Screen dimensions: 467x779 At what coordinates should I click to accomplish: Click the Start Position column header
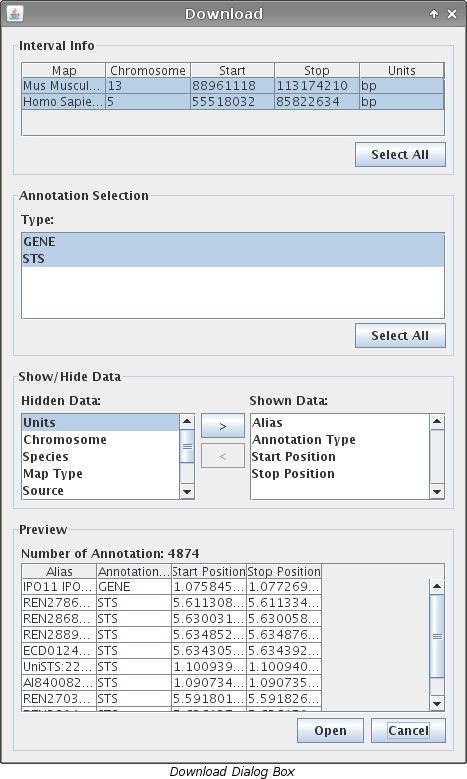pos(209,571)
